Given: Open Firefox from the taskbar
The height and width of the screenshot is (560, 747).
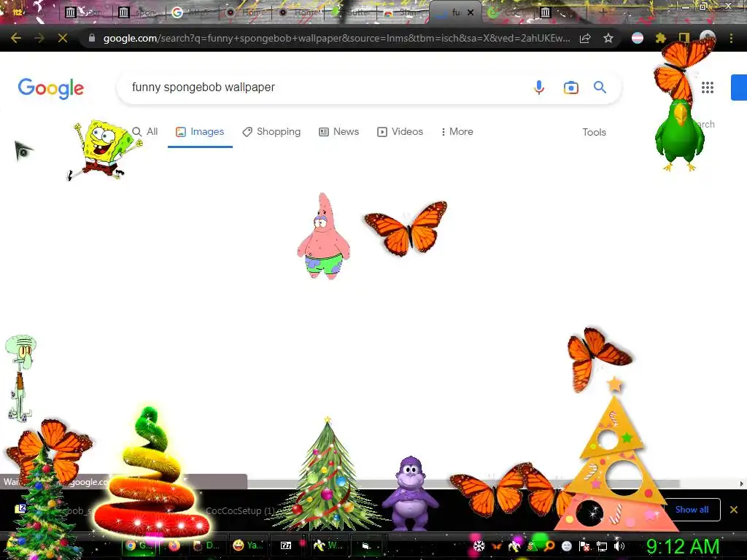Looking at the screenshot, I should (174, 545).
